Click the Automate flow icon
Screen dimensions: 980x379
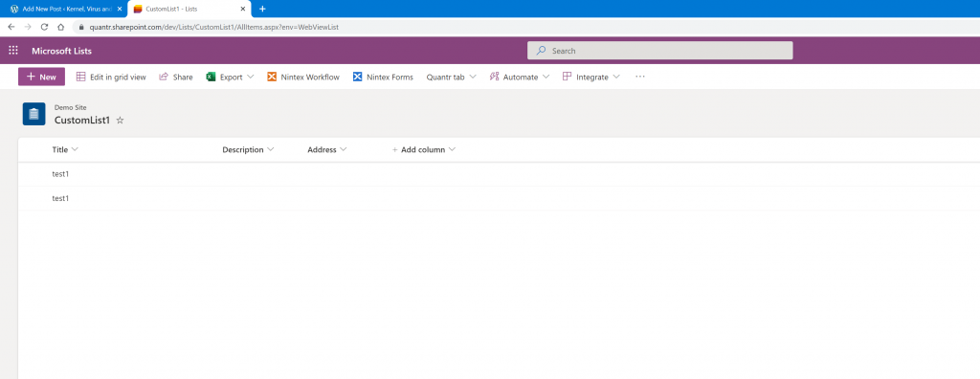tap(494, 77)
